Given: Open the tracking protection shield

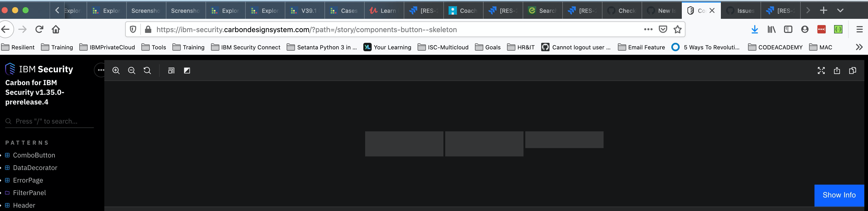Looking at the screenshot, I should pyautogui.click(x=133, y=29).
